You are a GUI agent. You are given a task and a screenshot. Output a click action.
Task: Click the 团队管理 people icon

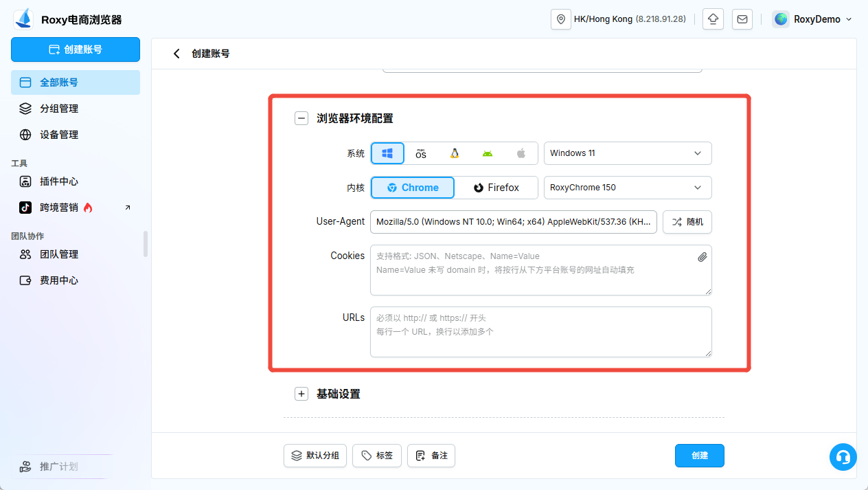pyautogui.click(x=25, y=254)
